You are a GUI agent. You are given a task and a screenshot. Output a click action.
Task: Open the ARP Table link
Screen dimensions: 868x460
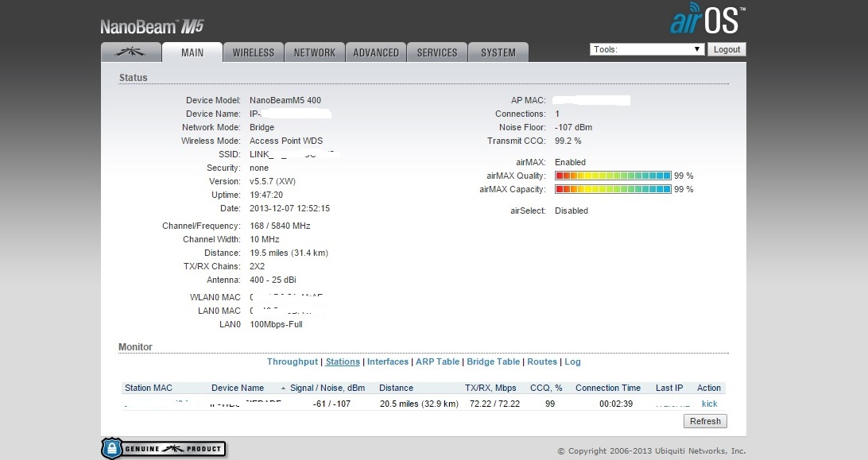pyautogui.click(x=437, y=361)
